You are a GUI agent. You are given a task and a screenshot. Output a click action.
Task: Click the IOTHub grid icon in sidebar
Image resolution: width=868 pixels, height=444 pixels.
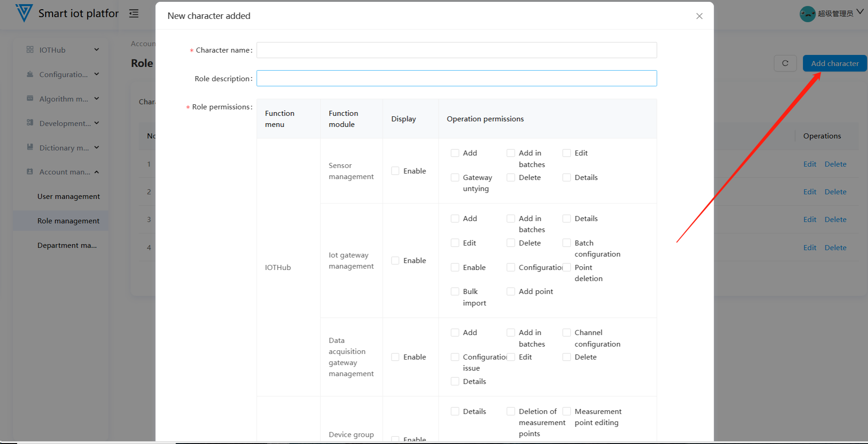pyautogui.click(x=30, y=49)
